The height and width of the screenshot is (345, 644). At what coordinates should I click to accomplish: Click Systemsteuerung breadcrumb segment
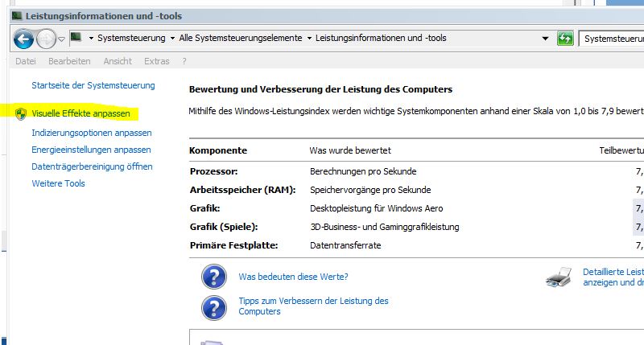pyautogui.click(x=131, y=38)
